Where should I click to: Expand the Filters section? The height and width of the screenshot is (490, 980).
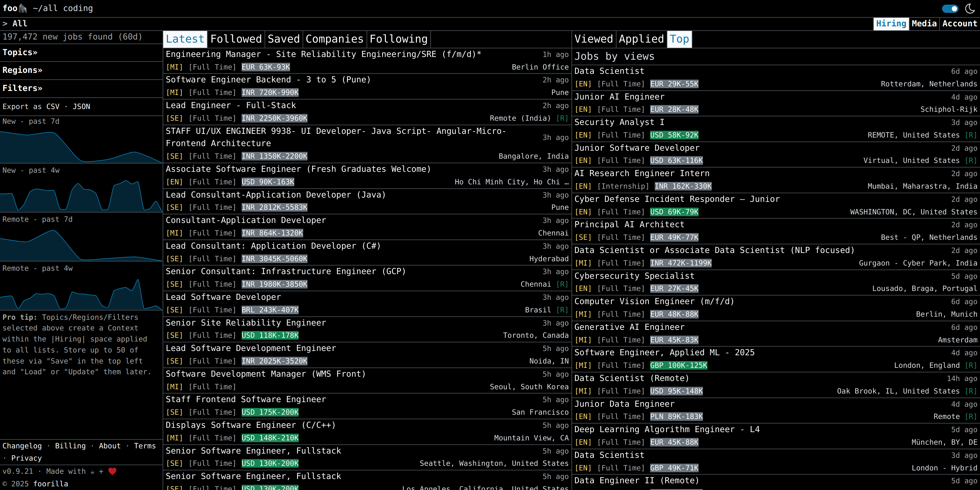coord(22,88)
